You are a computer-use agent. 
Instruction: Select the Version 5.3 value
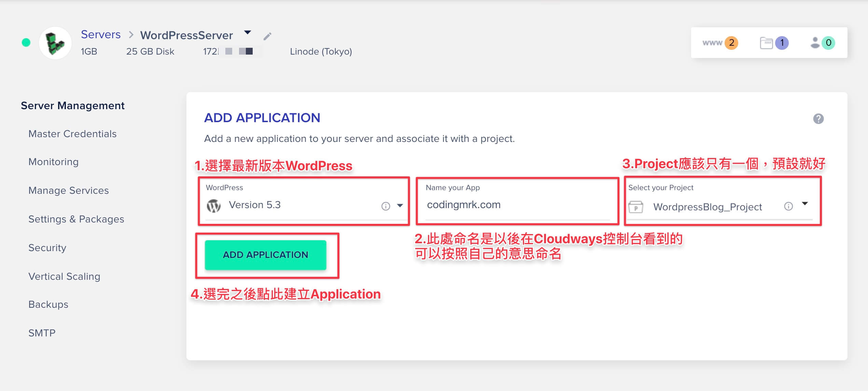255,205
